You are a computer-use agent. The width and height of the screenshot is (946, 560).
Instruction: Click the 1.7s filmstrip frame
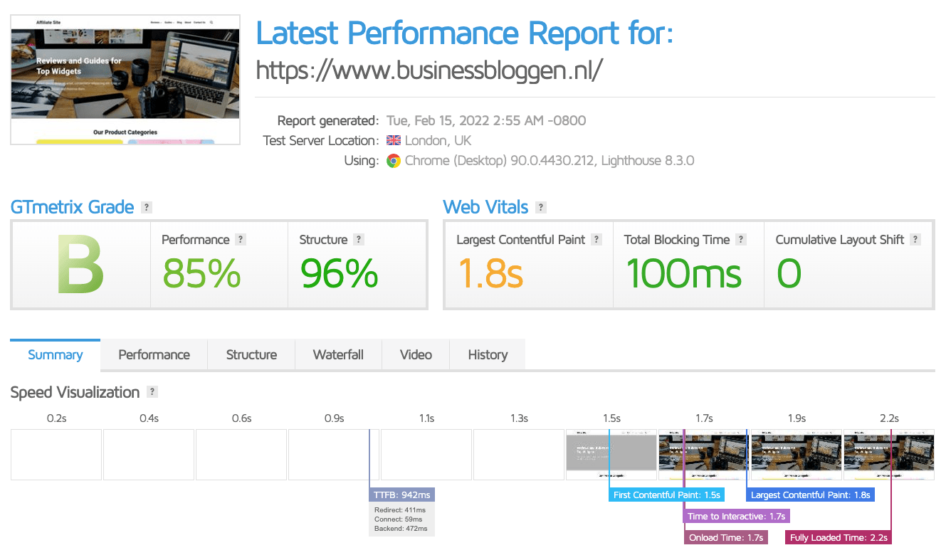(703, 454)
